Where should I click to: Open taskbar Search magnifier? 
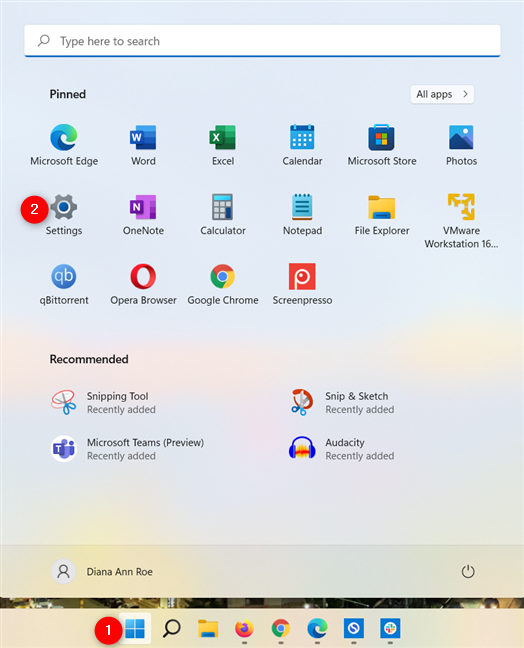tap(171, 629)
